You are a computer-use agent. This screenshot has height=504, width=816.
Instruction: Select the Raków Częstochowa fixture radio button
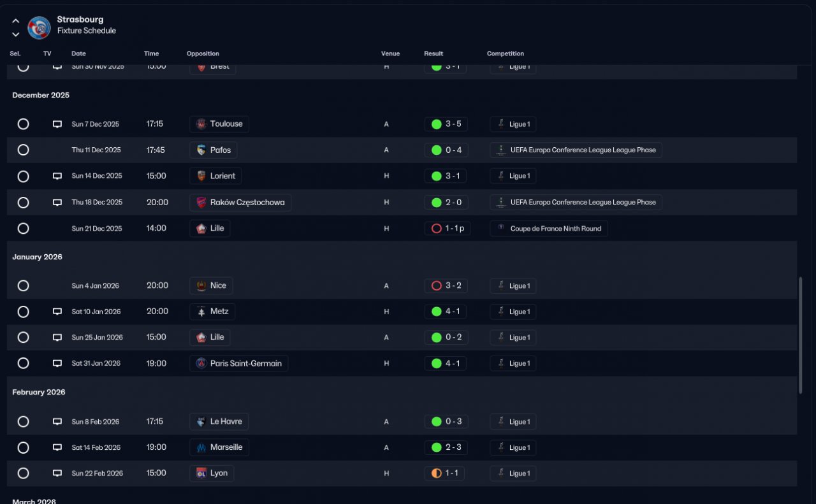24,202
